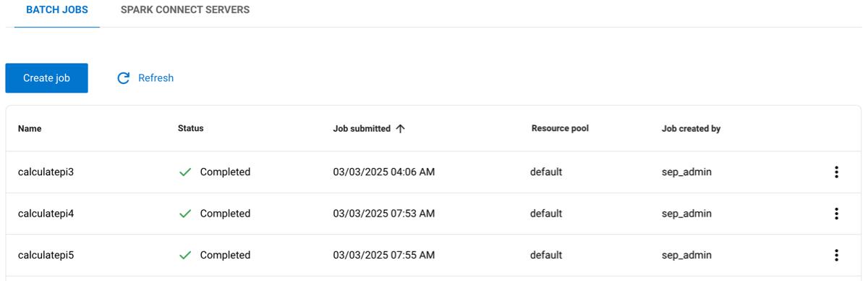Viewport: 868px width, 281px height.
Task: Select the calculatepi5 job name
Action: click(x=46, y=255)
